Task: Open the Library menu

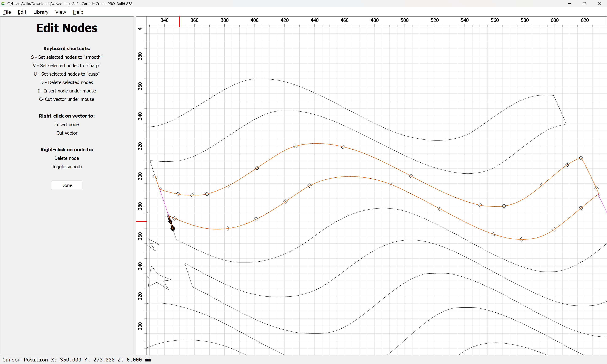Action: pos(41,12)
